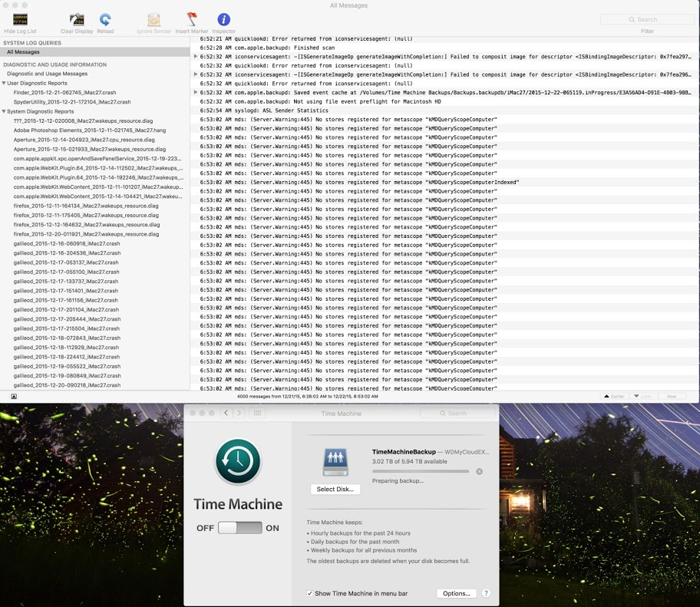The height and width of the screenshot is (607, 700).
Task: Click the large Time Machine clock icon
Action: point(238,461)
